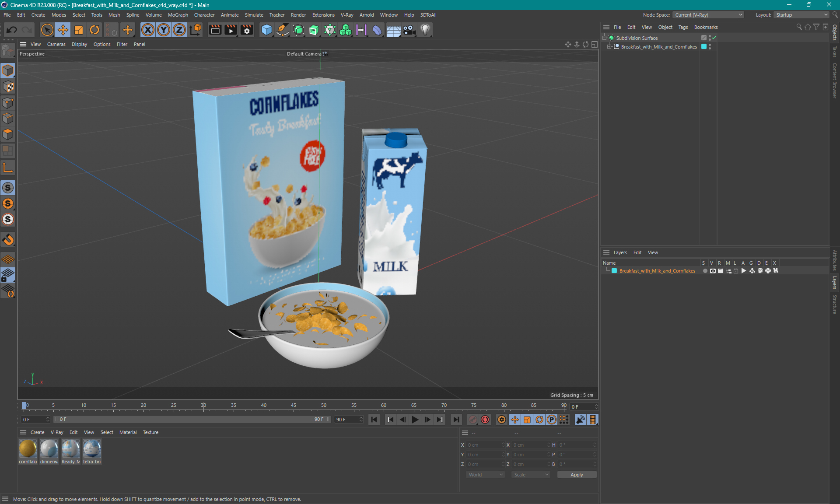Add a Cube primitive object

pyautogui.click(x=266, y=30)
